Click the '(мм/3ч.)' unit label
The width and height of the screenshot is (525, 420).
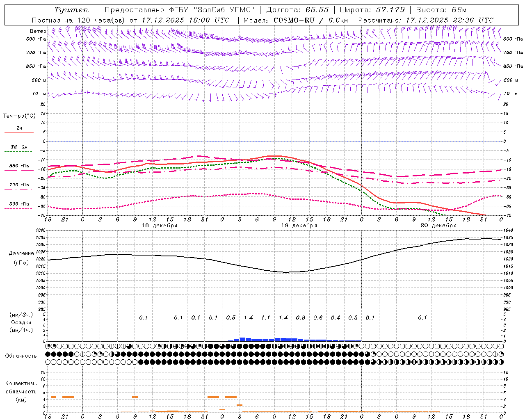point(21,315)
